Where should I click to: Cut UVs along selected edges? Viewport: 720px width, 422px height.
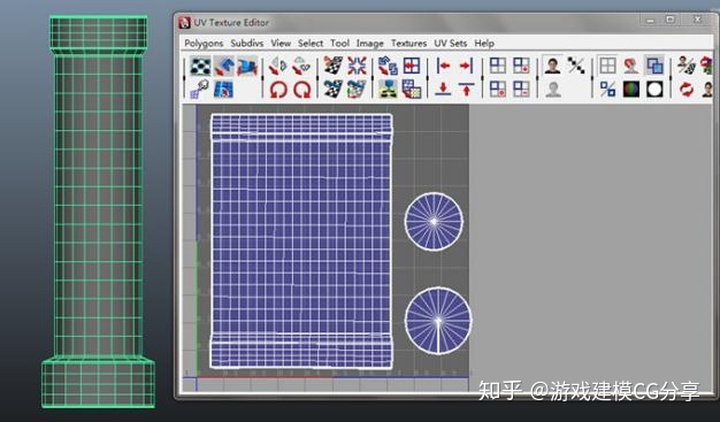coord(333,66)
